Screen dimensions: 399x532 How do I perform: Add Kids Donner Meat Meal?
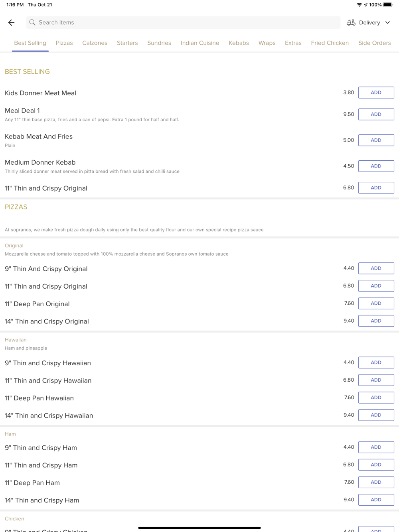tap(376, 93)
